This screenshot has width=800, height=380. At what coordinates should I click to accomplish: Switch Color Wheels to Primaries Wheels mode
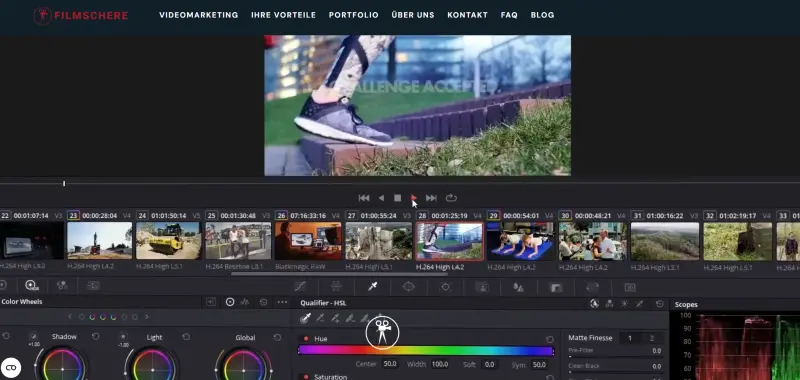(230, 302)
